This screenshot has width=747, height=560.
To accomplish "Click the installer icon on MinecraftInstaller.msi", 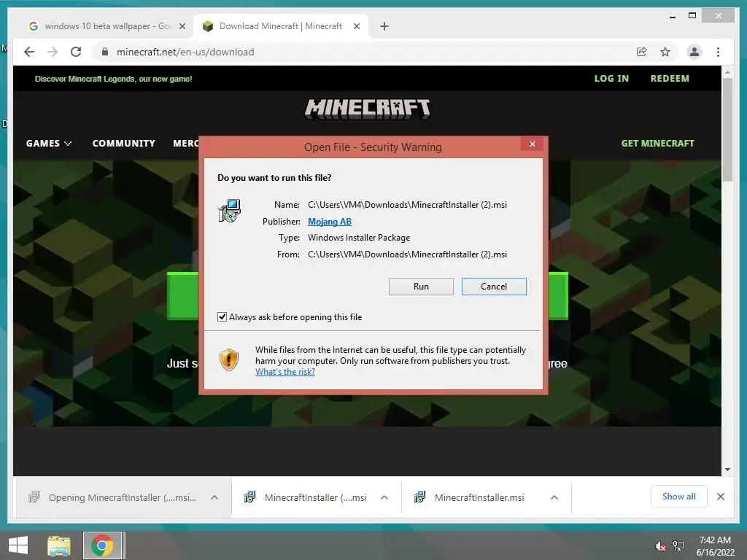I will pos(419,497).
